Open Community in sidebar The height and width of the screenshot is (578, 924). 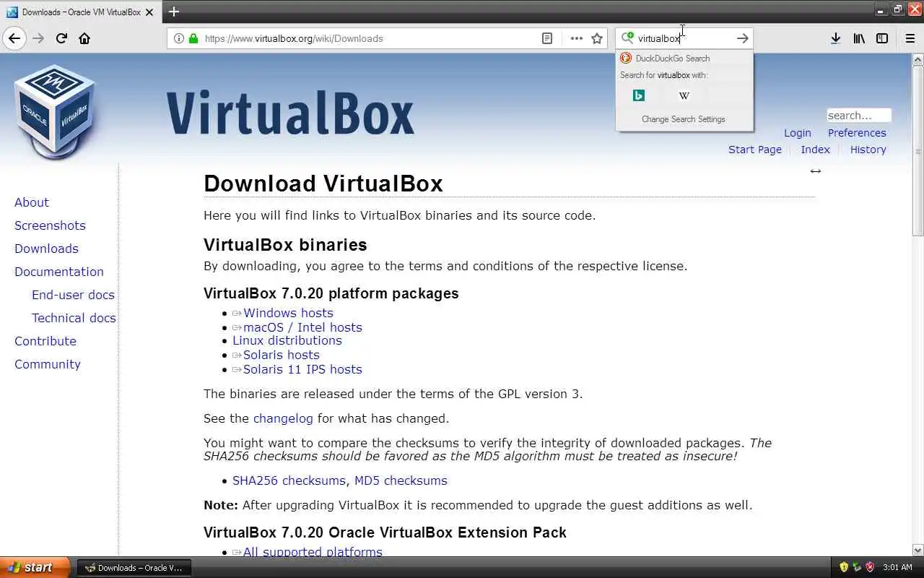[48, 364]
